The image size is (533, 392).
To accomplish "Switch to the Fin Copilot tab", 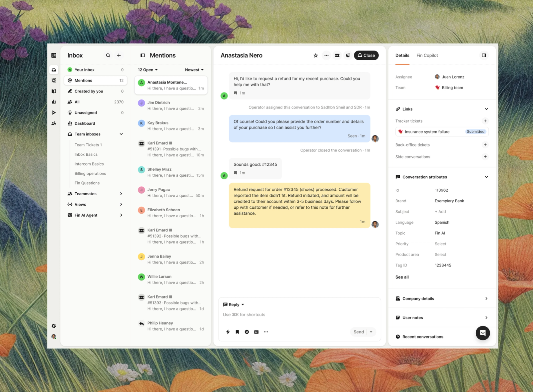I will point(427,56).
